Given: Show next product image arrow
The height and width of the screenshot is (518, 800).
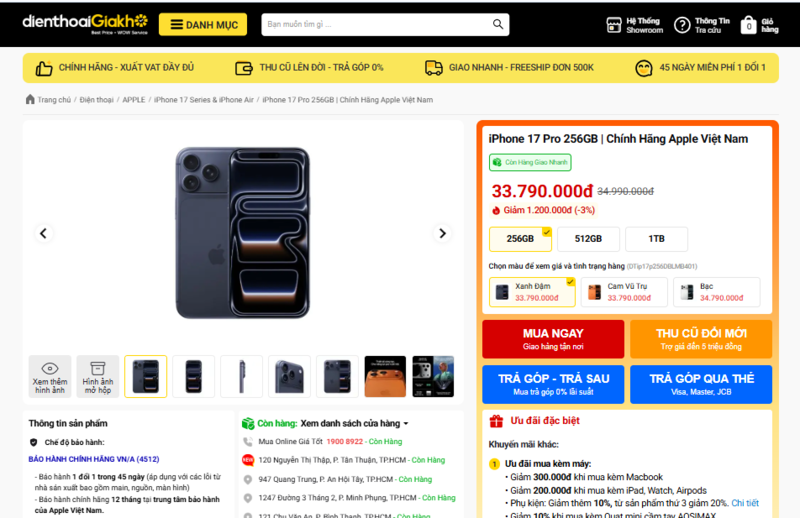Looking at the screenshot, I should (442, 233).
